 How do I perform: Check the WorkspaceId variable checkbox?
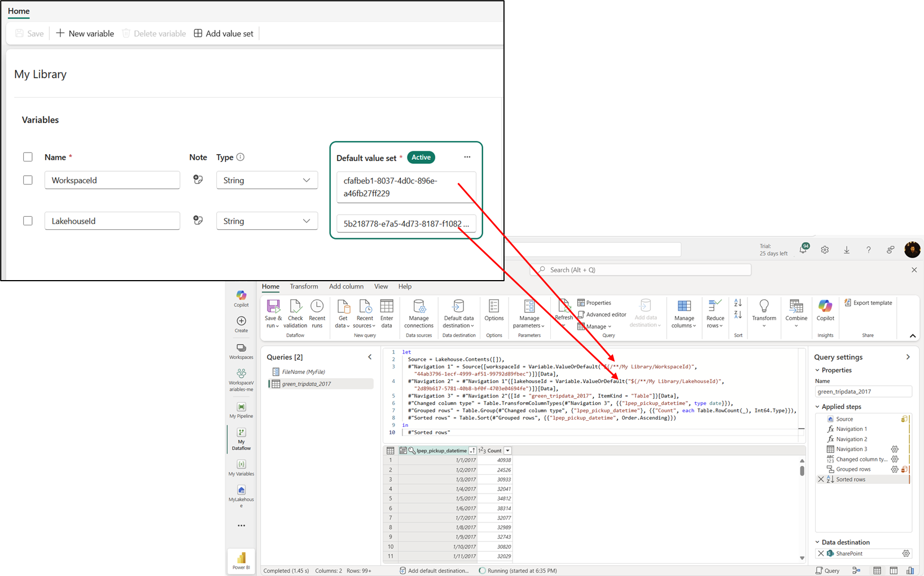pyautogui.click(x=28, y=180)
